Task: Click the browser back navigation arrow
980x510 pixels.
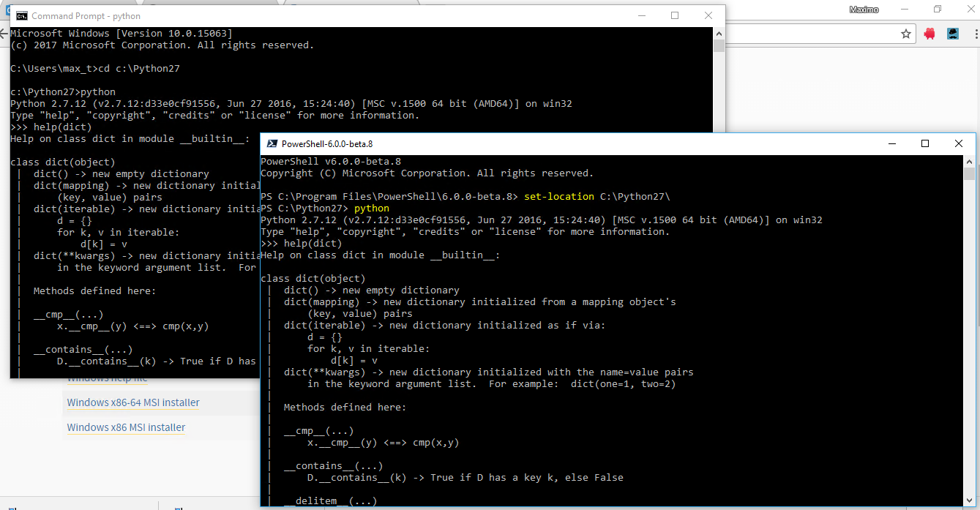Action: click(x=4, y=32)
